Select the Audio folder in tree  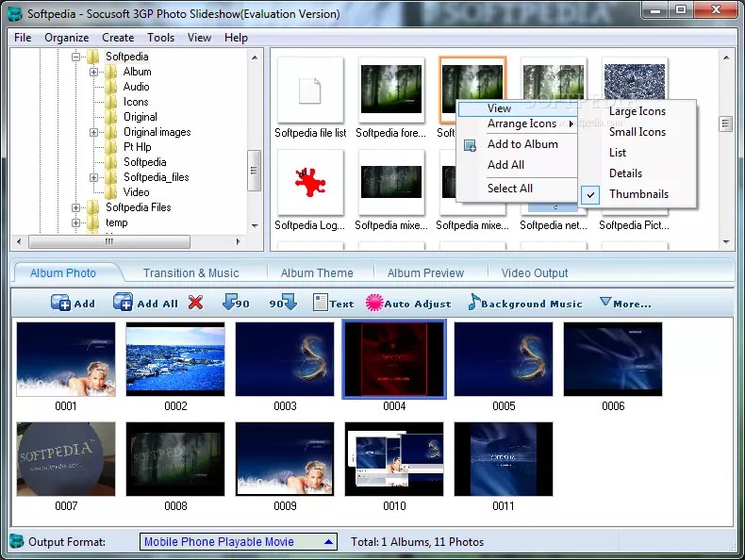(136, 87)
